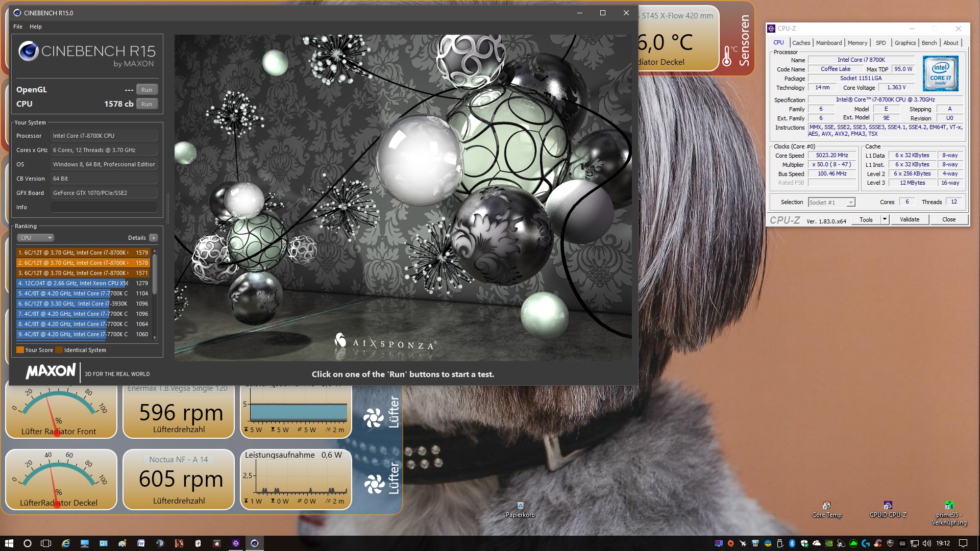Viewport: 980px width, 551px height.
Task: Switch to the Mainboard tab in CPU-Z
Action: click(828, 43)
